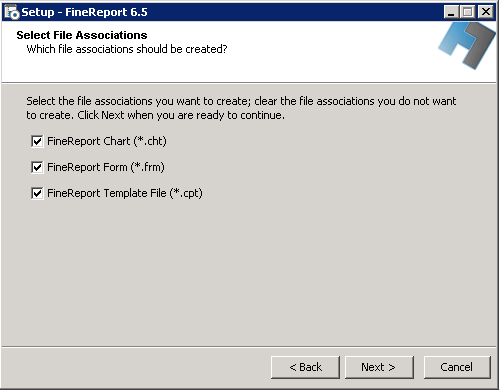This screenshot has height=391, width=500.
Task: Click the 'Select File Associations' heading
Action: click(82, 35)
